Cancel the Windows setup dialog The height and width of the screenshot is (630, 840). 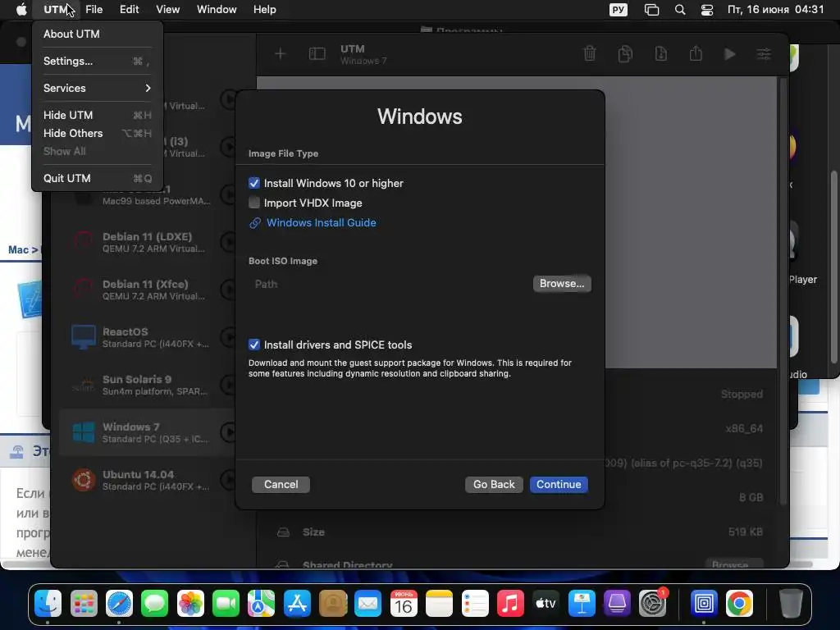(x=281, y=484)
